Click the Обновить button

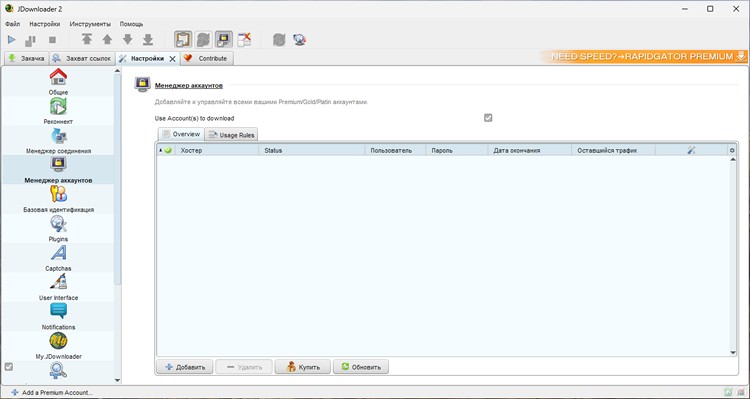click(x=361, y=367)
